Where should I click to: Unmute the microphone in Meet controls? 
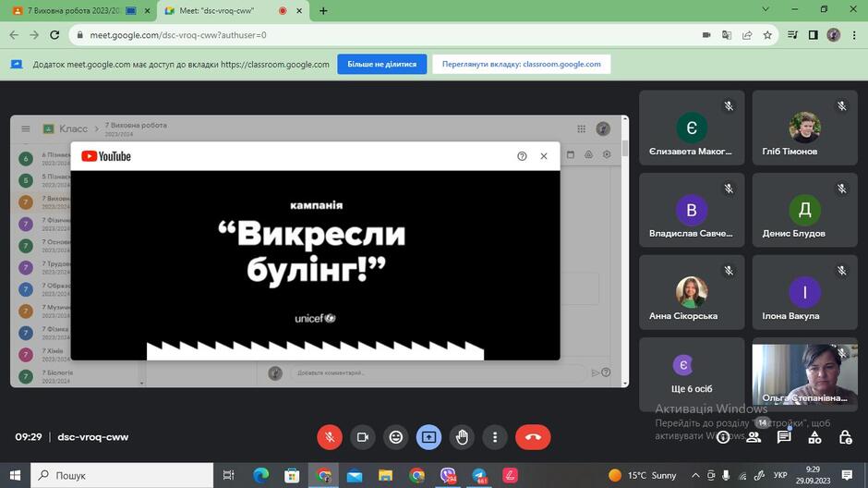(x=330, y=437)
